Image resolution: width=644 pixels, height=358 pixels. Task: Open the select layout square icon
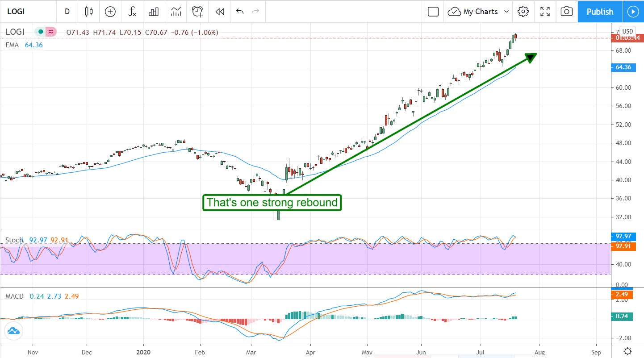(x=433, y=12)
